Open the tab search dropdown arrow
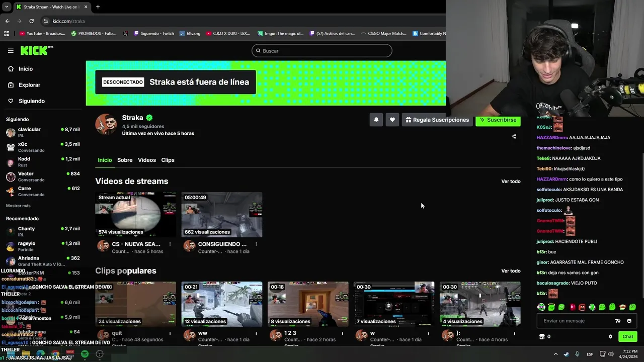The height and width of the screenshot is (362, 644). pyautogui.click(x=6, y=7)
